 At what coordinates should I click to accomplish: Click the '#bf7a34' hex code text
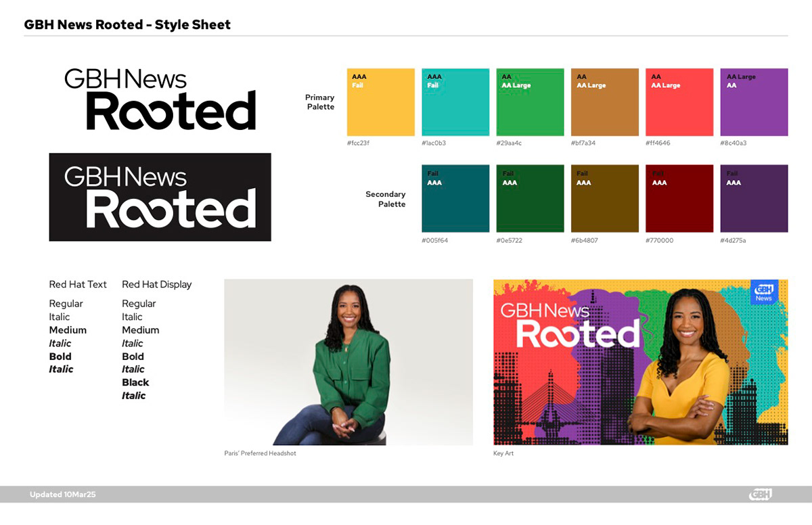[x=583, y=143]
